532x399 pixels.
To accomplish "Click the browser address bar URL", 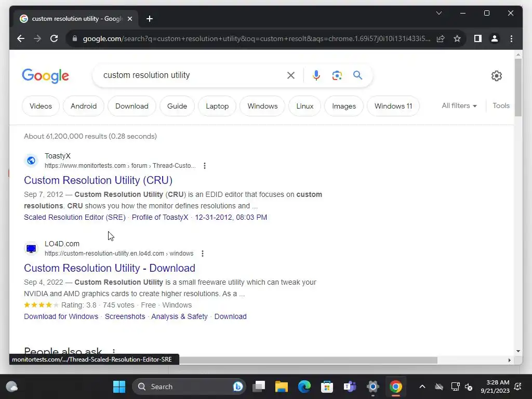I will 257,38.
